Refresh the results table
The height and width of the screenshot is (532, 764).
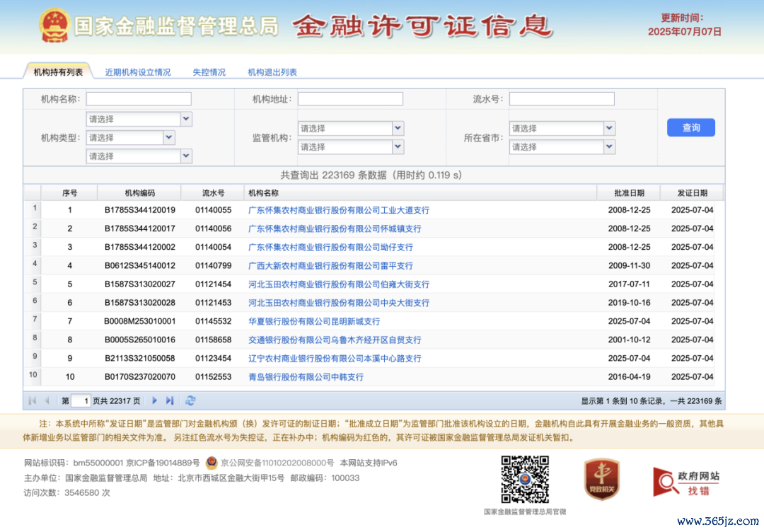click(190, 400)
